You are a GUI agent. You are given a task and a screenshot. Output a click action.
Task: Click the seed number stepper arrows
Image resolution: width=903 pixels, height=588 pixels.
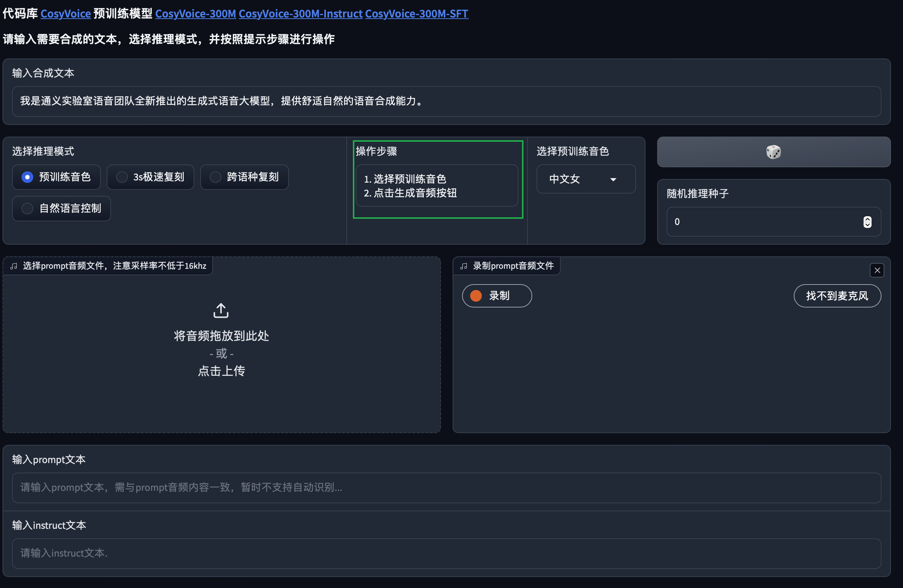pos(867,222)
